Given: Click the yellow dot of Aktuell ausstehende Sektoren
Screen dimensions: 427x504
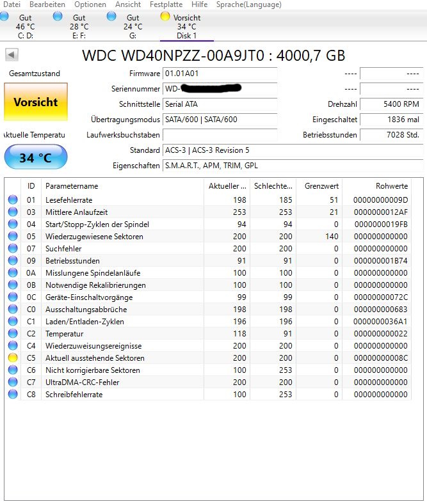Looking at the screenshot, I should (13, 358).
